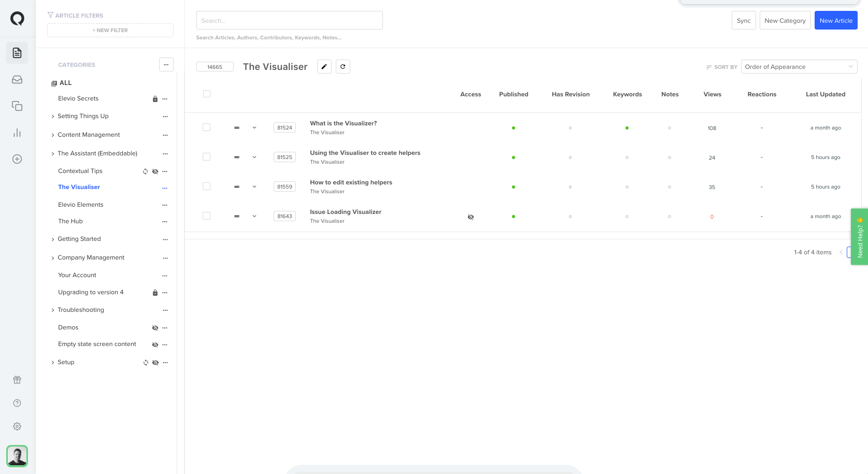Image resolution: width=868 pixels, height=474 pixels.
Task: Click the category ID 14665 box
Action: click(x=215, y=67)
